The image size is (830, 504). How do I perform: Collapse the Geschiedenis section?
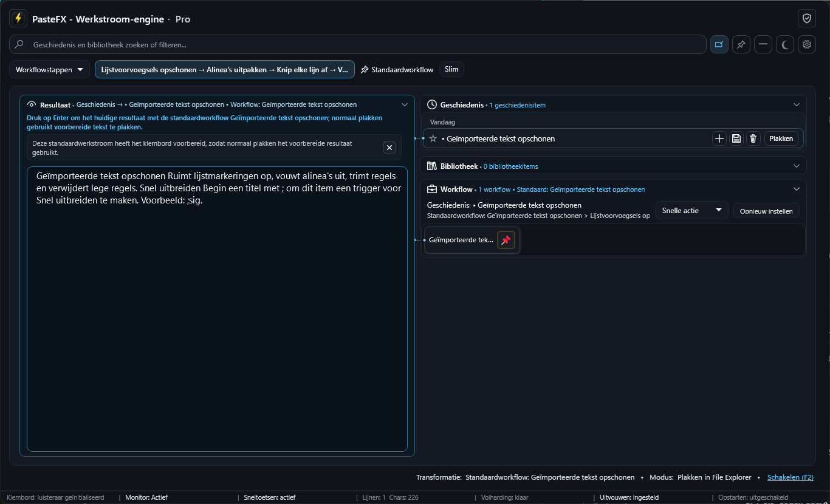tap(797, 104)
